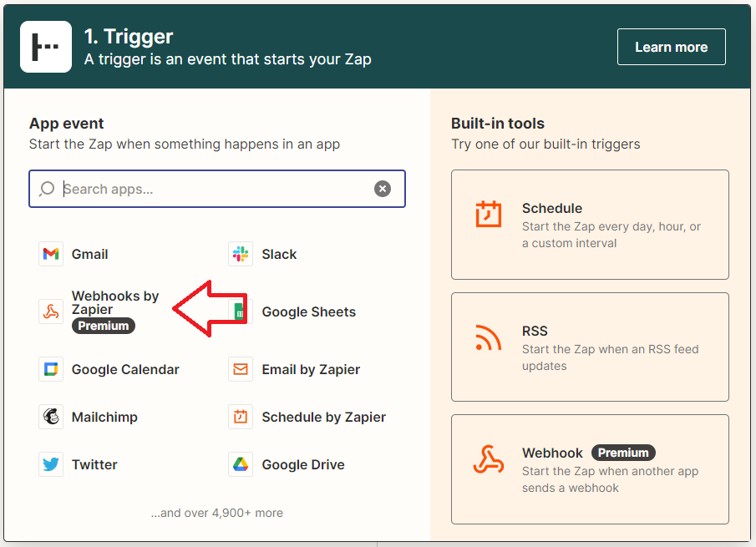Clear the app search field with the X
756x547 pixels.
pyautogui.click(x=383, y=189)
